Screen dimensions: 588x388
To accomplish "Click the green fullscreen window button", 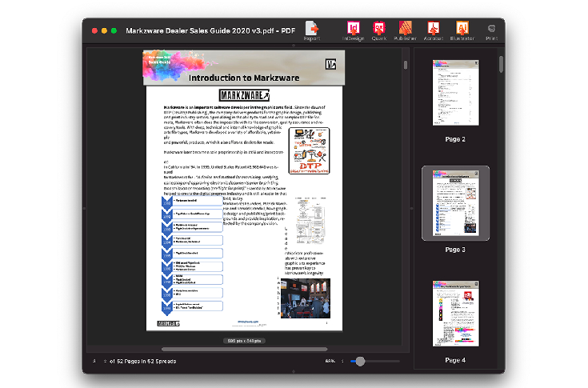I will [114, 30].
